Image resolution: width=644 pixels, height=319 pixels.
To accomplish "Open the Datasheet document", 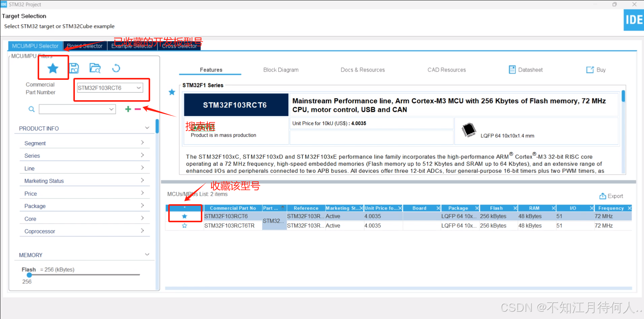I will 526,70.
